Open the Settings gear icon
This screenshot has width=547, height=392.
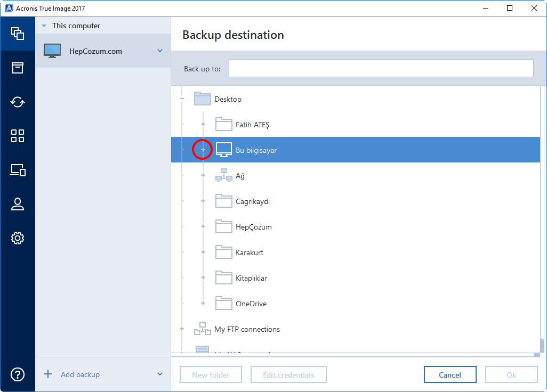point(18,238)
